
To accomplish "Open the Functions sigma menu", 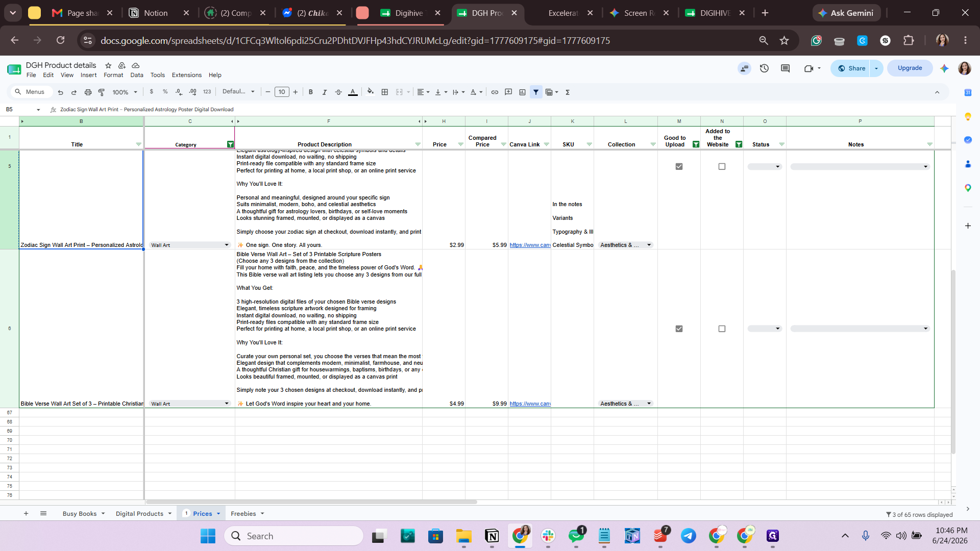I will [x=568, y=92].
